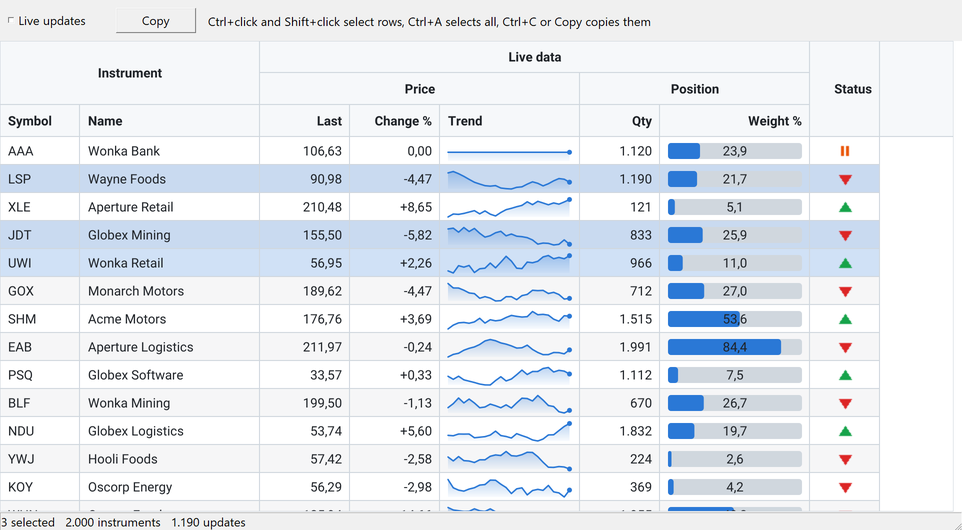Click the Monarch Motors name cell
The width and height of the screenshot is (962, 530).
(169, 291)
